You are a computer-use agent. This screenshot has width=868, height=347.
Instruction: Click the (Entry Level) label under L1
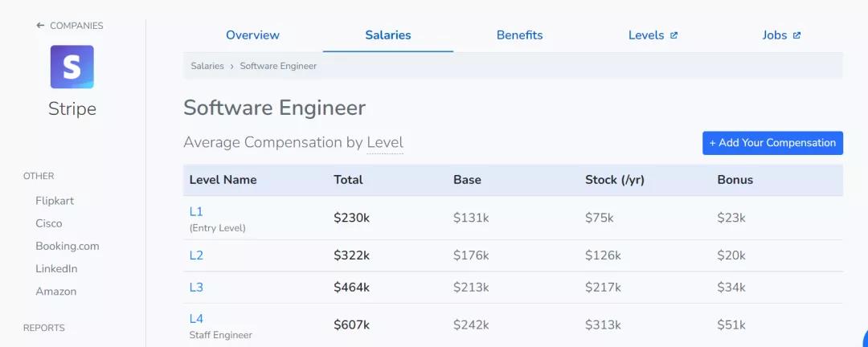pos(218,228)
